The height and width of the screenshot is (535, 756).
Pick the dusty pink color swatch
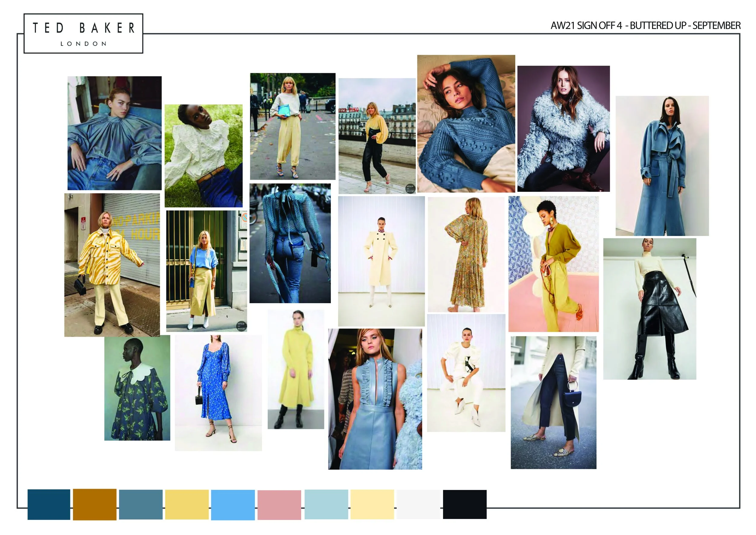[279, 505]
